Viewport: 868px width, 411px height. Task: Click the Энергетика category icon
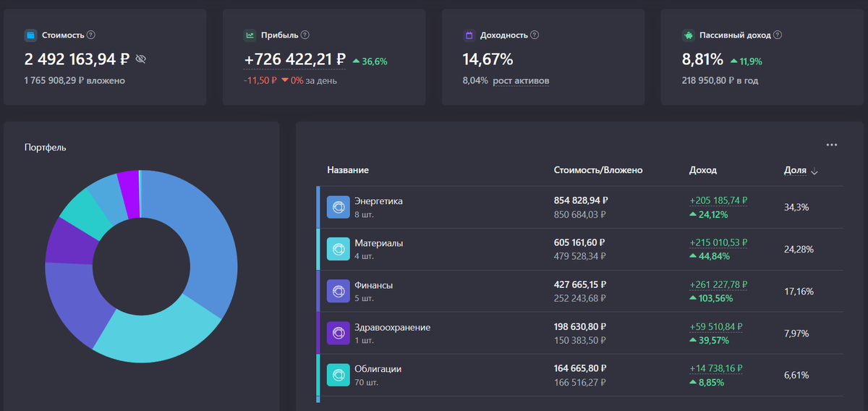pos(338,208)
